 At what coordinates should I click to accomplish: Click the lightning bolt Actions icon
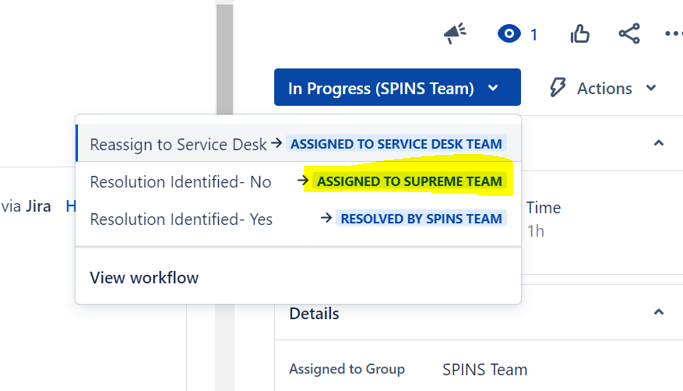click(557, 88)
